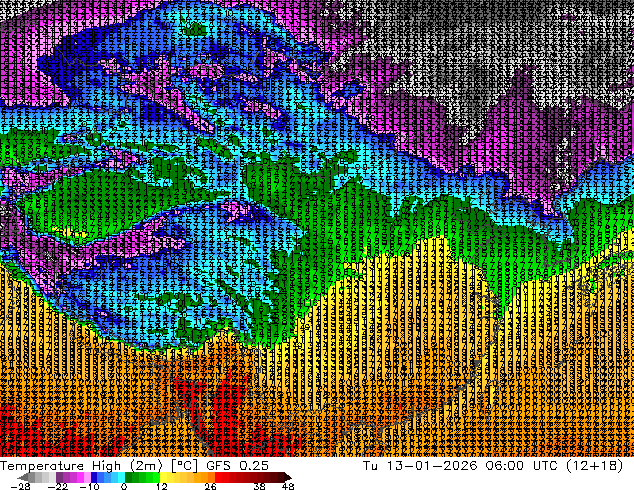Click the '(12+18)' forecast hour label
This screenshot has width=634, height=490.
(594, 466)
